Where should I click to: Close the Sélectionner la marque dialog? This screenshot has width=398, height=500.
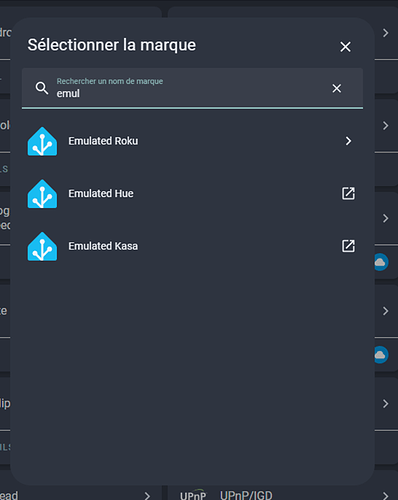pos(345,47)
